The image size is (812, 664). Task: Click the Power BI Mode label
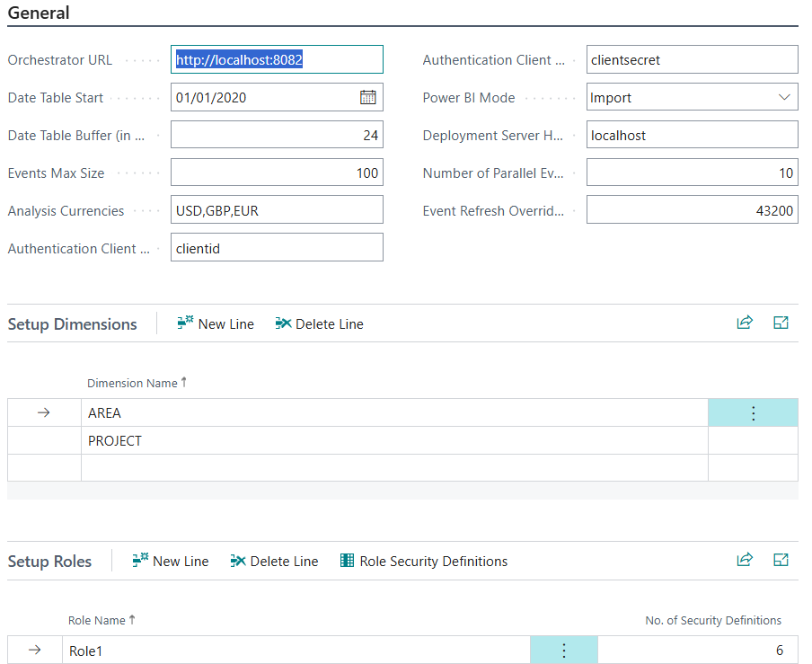tap(469, 98)
